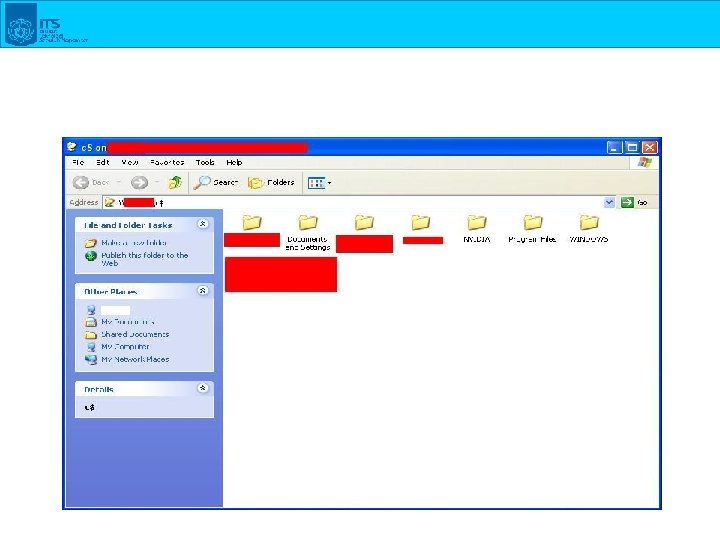The image size is (720, 540).
Task: Click Make a new folder link
Action: tap(134, 242)
